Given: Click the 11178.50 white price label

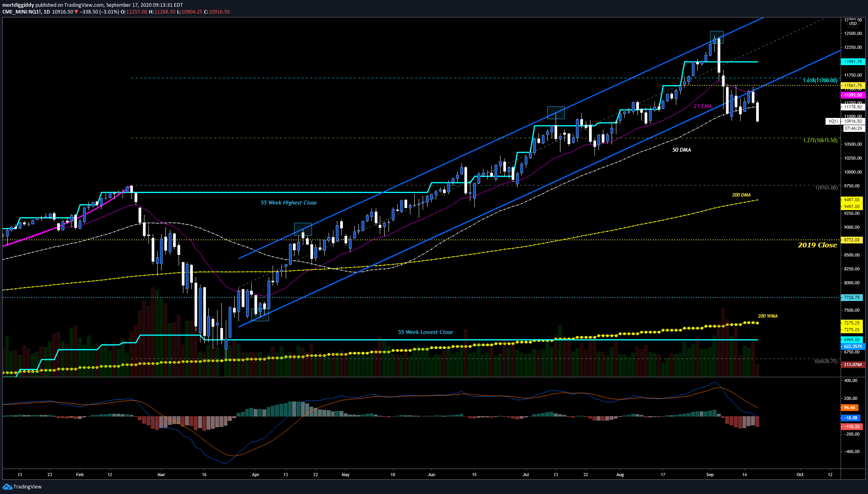Looking at the screenshot, I should pyautogui.click(x=853, y=107).
